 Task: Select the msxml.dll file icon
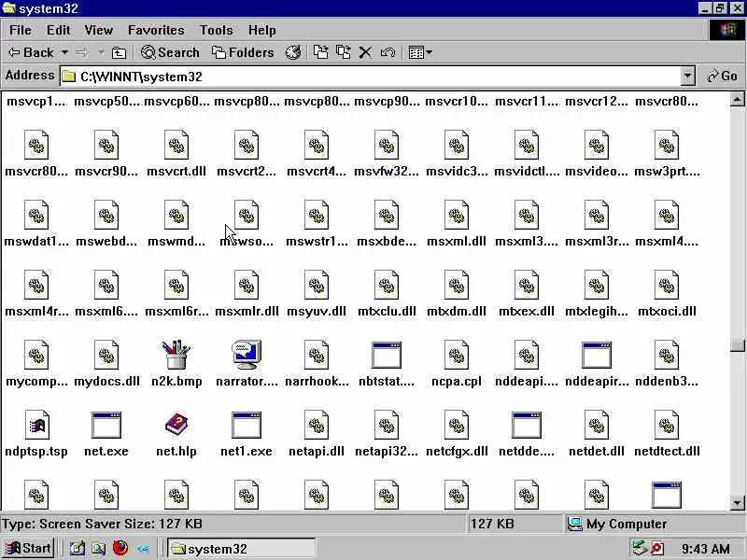pyautogui.click(x=457, y=215)
